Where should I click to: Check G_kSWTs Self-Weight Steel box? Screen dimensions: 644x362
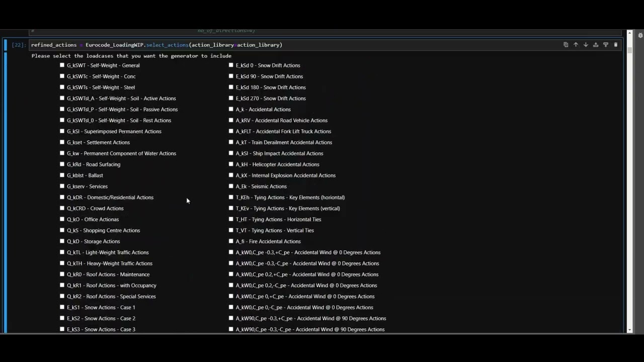[x=62, y=87]
